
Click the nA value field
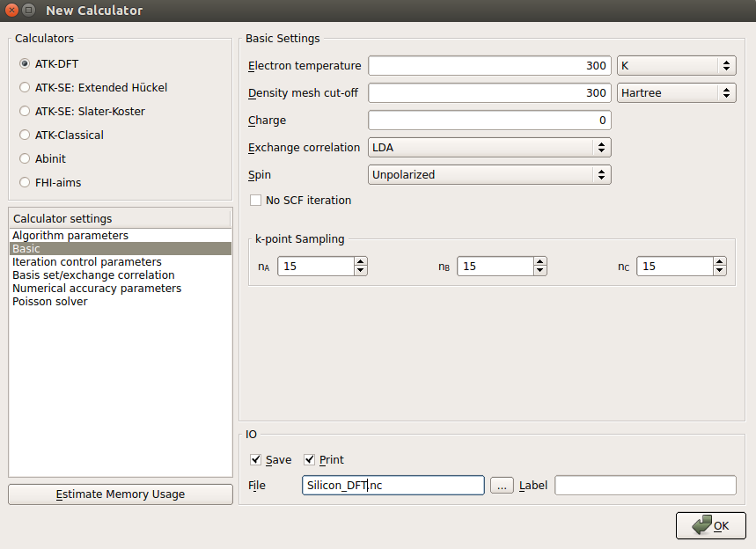click(316, 266)
